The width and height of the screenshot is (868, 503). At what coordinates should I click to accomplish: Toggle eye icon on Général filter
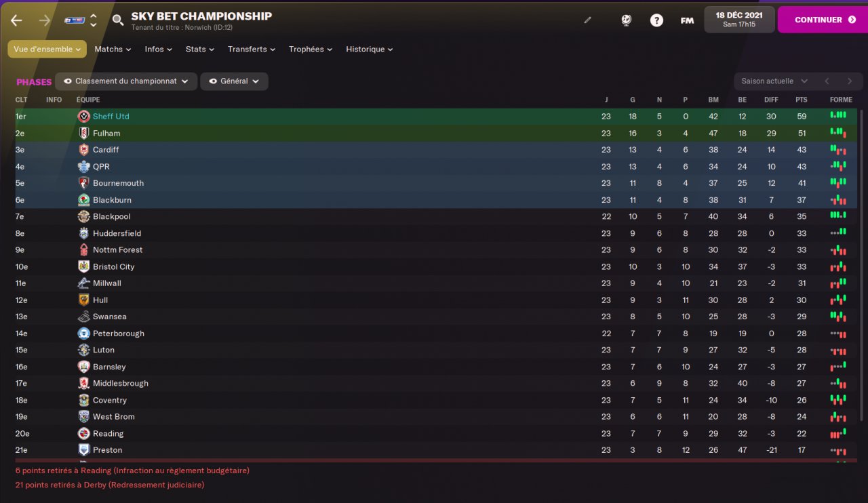pos(213,81)
